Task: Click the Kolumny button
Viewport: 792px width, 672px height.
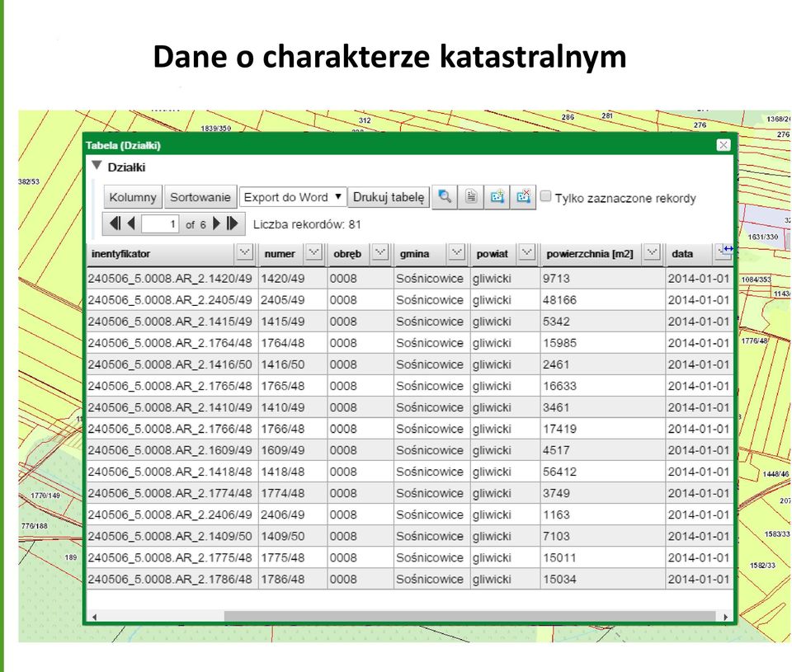Action: pos(132,197)
